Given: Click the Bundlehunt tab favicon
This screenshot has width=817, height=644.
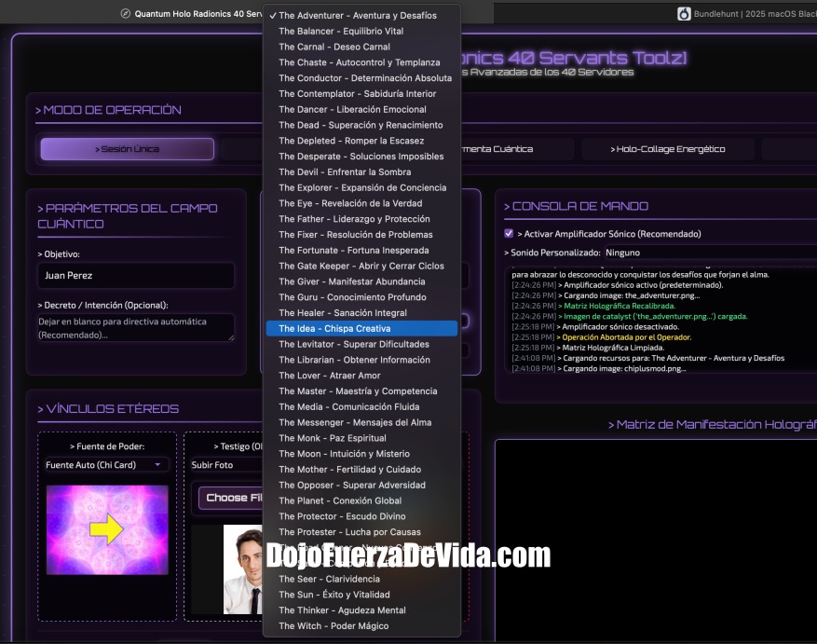Looking at the screenshot, I should (x=684, y=14).
